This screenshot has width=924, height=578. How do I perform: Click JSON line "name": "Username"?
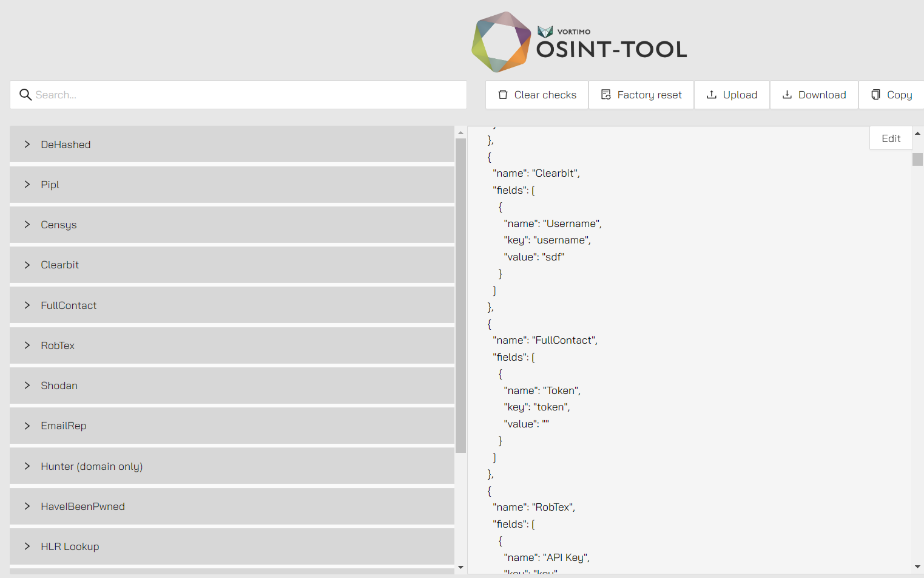[553, 223]
